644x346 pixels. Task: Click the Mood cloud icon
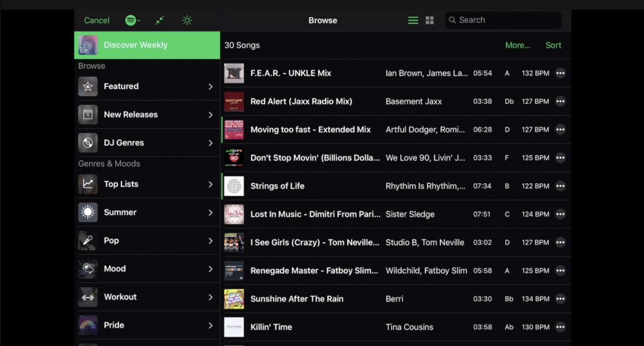click(88, 269)
